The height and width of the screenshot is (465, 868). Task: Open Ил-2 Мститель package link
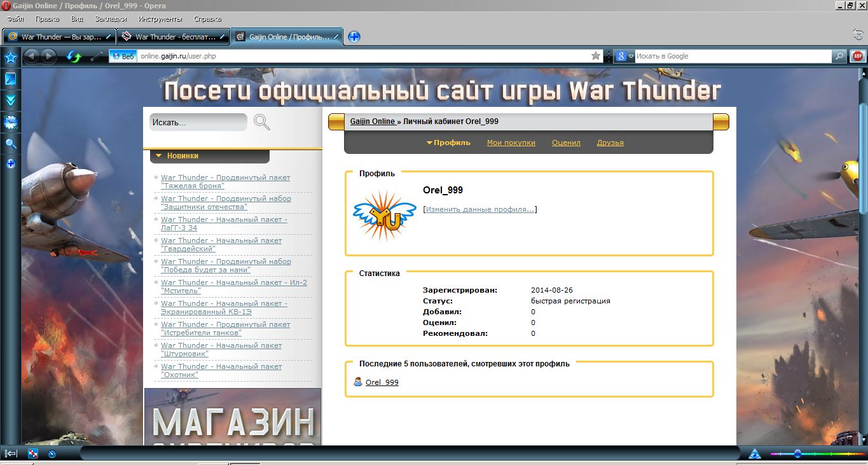[234, 287]
